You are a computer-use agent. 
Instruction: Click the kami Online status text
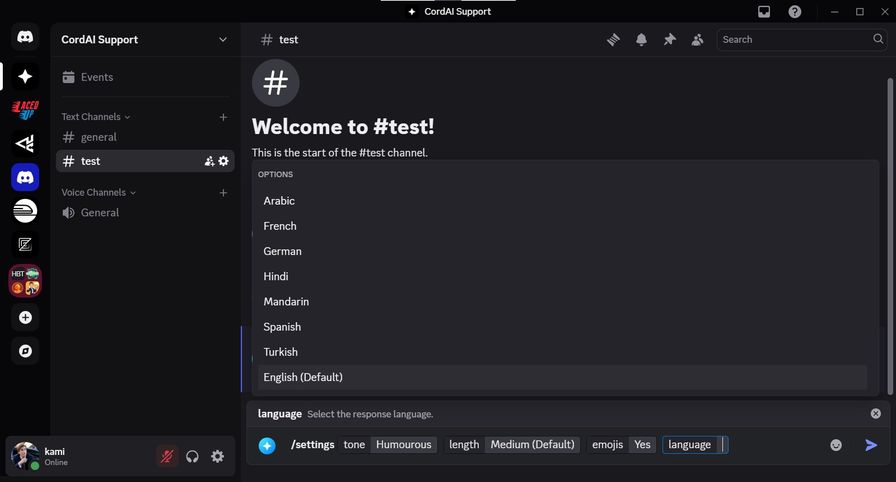[x=56, y=463]
